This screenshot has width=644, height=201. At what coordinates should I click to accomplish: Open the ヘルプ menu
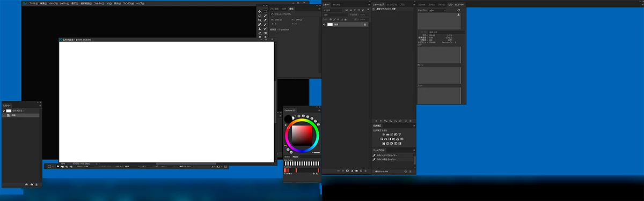tap(140, 3)
